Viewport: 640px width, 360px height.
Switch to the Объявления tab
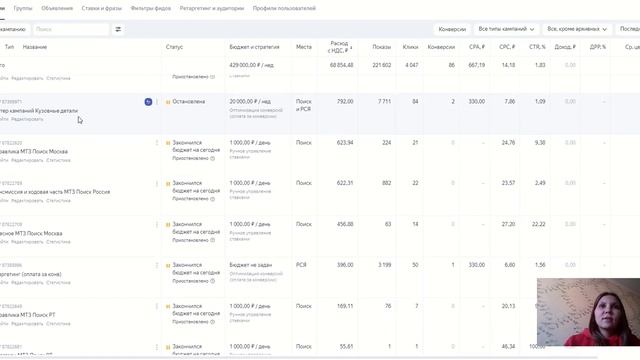57,8
